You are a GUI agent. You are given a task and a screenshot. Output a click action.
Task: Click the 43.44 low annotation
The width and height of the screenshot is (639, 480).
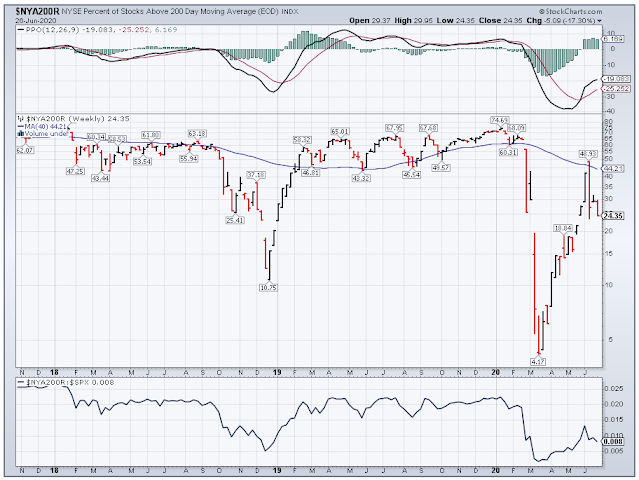coord(100,178)
